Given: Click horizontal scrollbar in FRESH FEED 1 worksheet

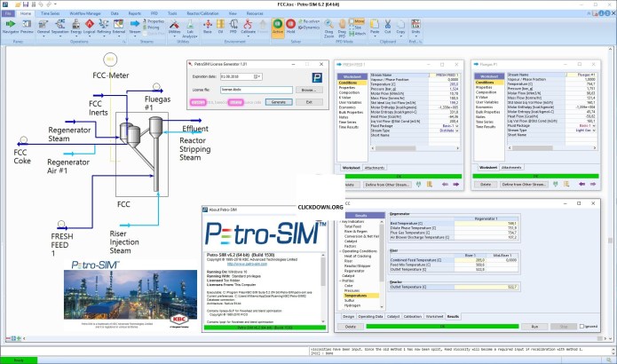Looking at the screenshot, I should coord(415,148).
